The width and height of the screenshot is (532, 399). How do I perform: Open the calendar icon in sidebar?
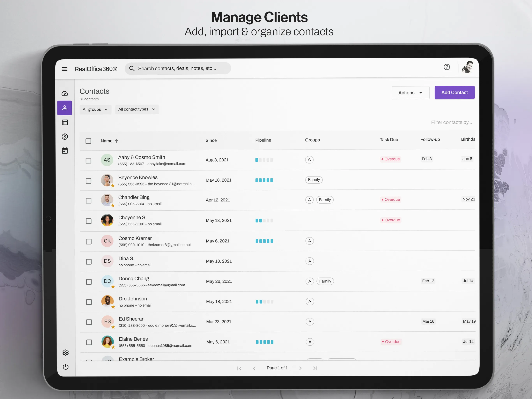(x=65, y=151)
